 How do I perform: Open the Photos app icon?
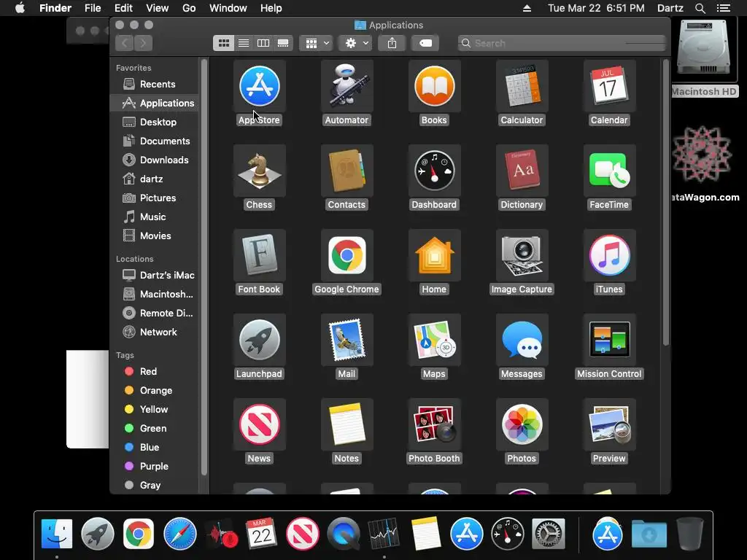point(522,425)
